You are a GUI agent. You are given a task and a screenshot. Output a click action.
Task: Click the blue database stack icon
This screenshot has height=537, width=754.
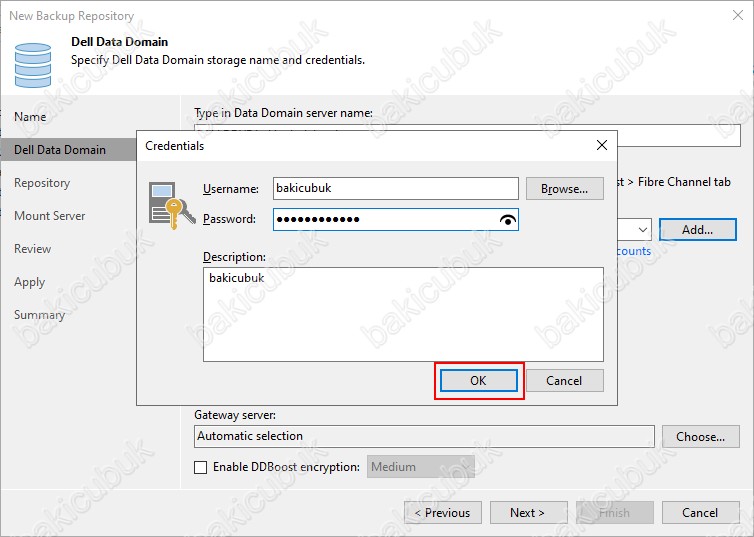33,65
